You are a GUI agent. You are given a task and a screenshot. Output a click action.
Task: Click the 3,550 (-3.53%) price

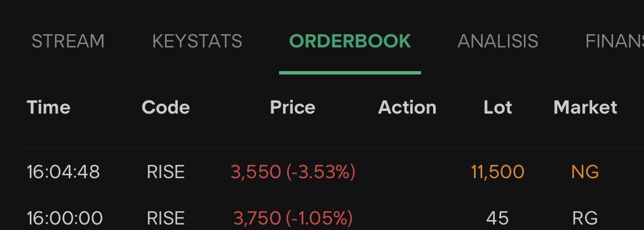293,172
